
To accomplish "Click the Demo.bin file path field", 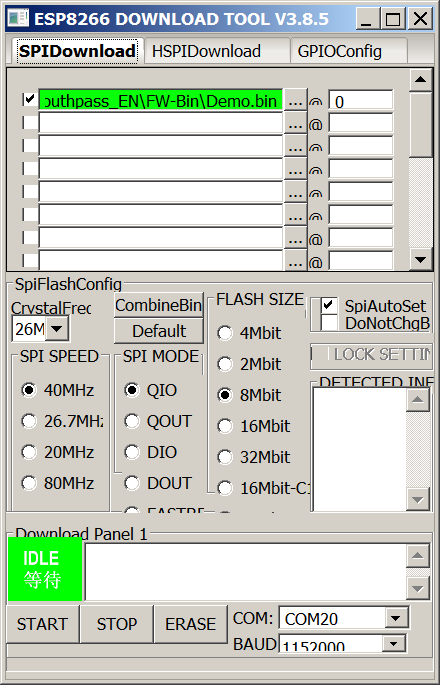I will pos(161,100).
